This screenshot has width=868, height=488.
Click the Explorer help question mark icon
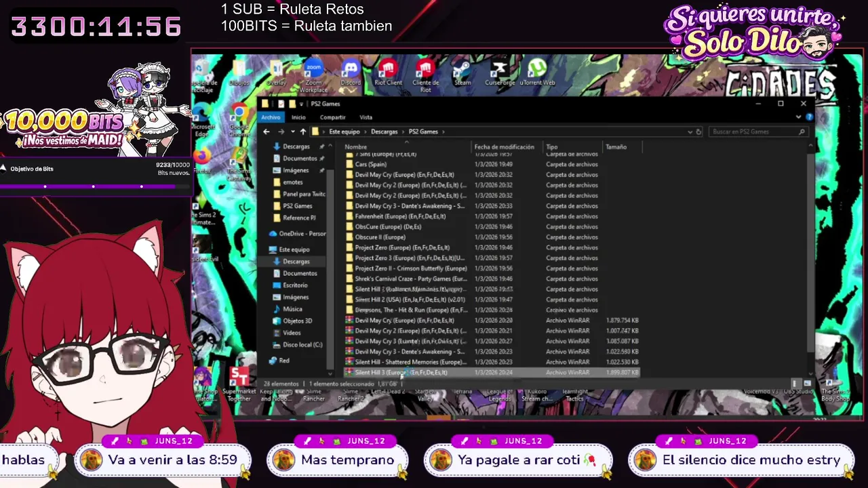pyautogui.click(x=809, y=117)
